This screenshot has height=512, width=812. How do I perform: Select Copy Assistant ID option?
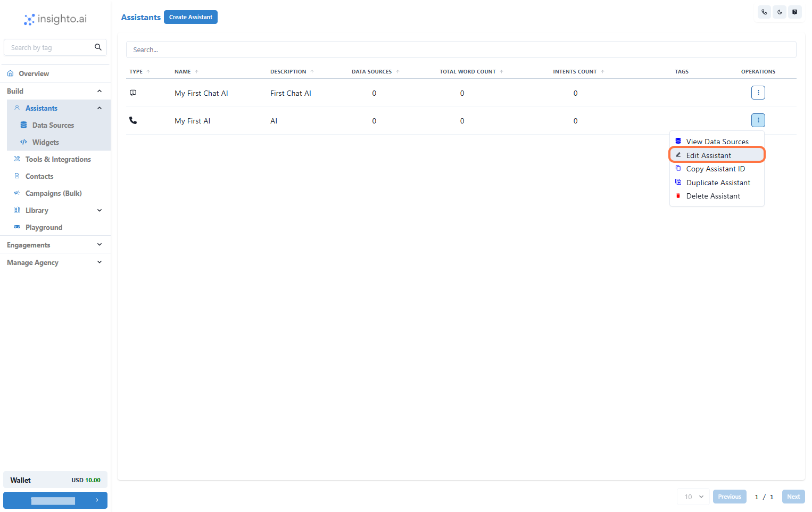point(717,169)
